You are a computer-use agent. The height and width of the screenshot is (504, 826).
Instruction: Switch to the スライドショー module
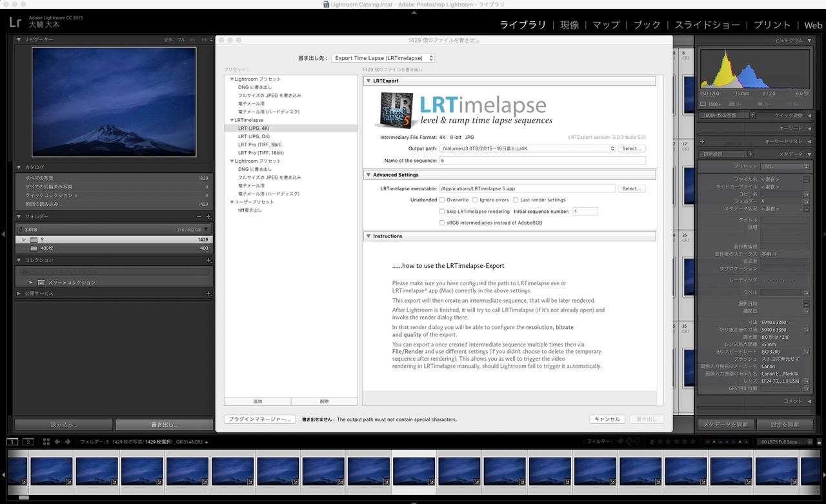707,25
